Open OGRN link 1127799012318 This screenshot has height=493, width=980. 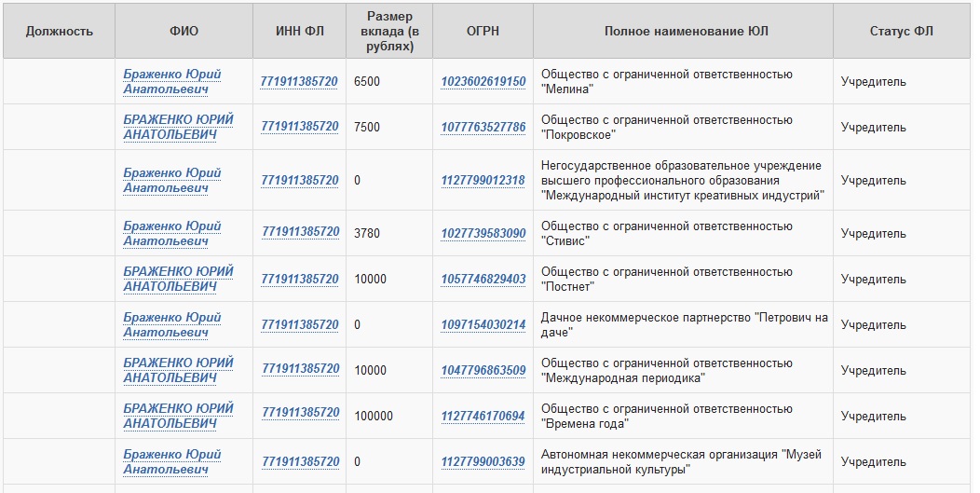483,181
